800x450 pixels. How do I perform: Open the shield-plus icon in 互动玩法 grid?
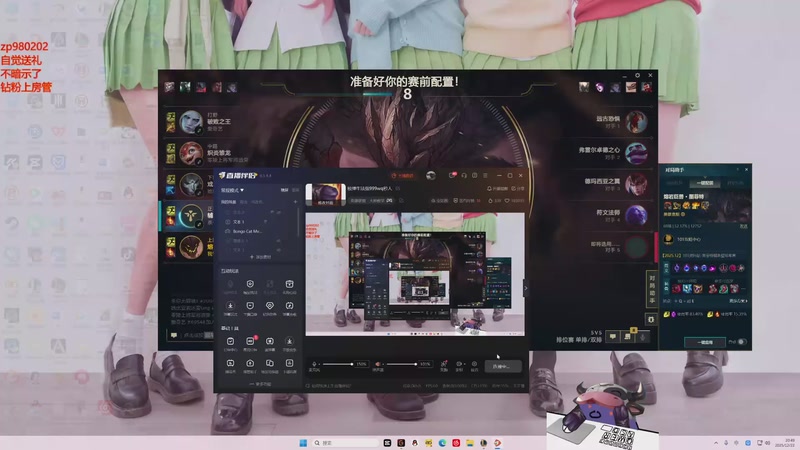[x=250, y=284]
